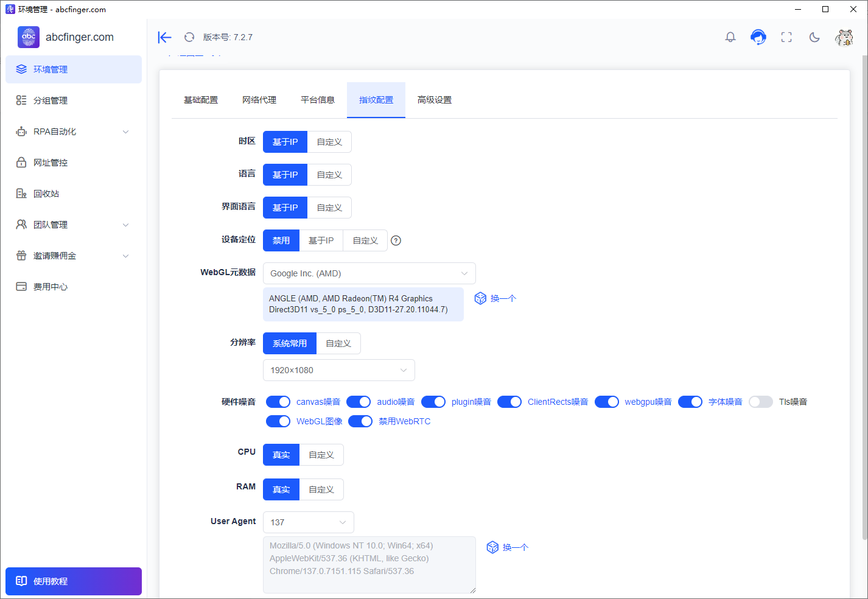Screen dimensions: 868x599
Task: Open customer support headset icon
Action: [x=758, y=37]
